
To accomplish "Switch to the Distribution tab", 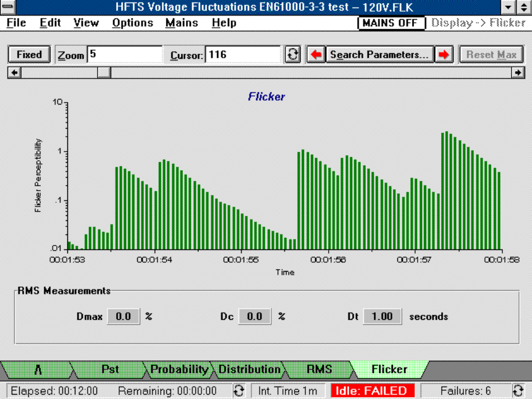I will [249, 369].
